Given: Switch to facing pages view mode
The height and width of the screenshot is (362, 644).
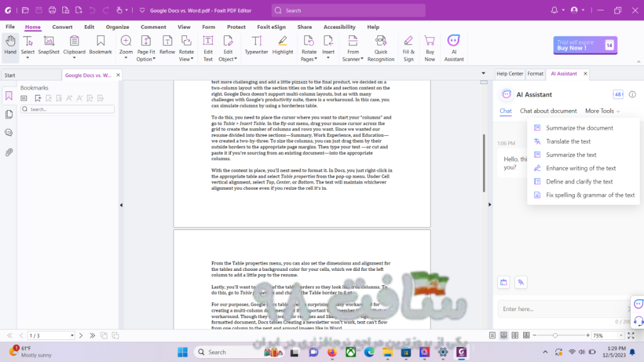Looking at the screenshot, I should (515, 336).
